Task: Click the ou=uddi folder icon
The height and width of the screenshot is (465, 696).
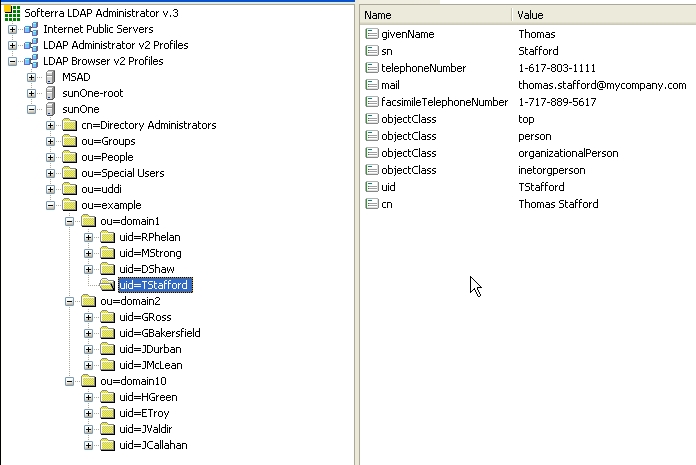Action: (x=69, y=189)
